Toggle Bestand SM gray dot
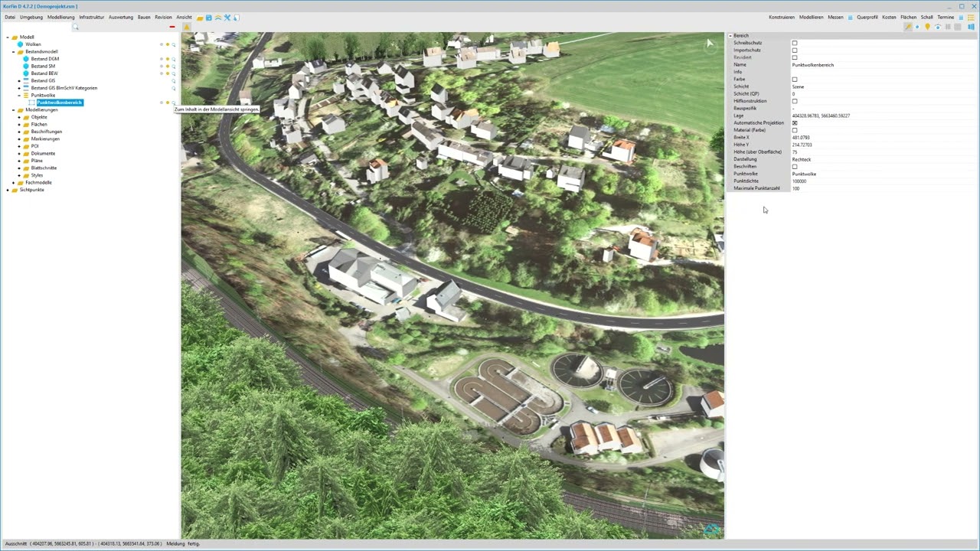The height and width of the screenshot is (551, 980). tap(162, 67)
